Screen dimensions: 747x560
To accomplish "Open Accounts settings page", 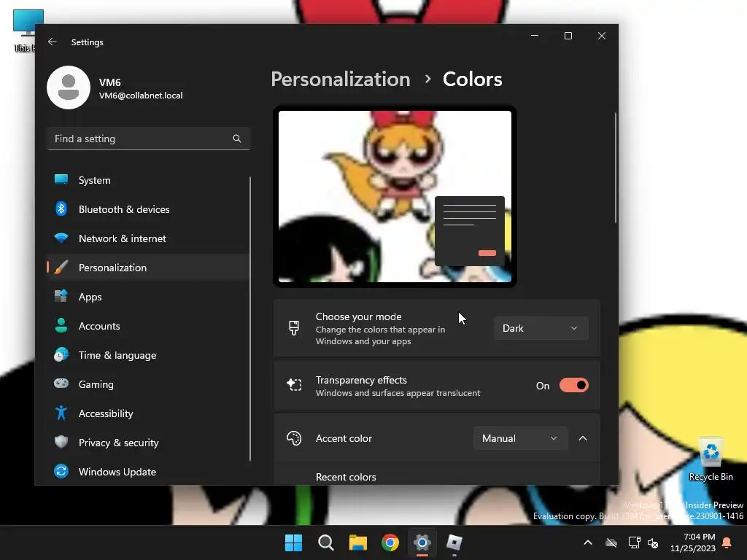I will (x=147, y=326).
